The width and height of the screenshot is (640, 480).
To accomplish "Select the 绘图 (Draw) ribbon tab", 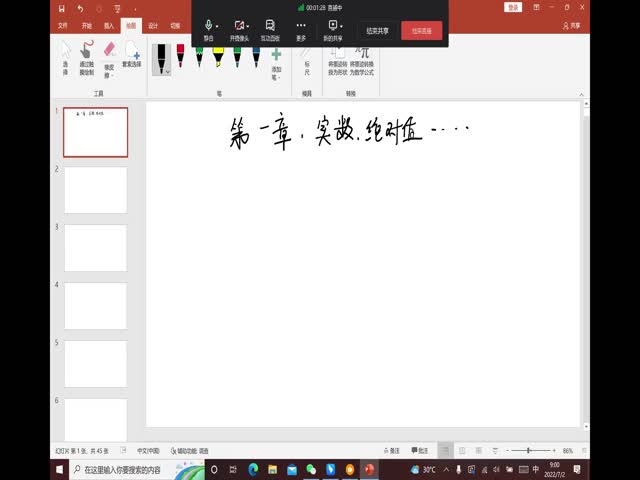I will point(131,26).
